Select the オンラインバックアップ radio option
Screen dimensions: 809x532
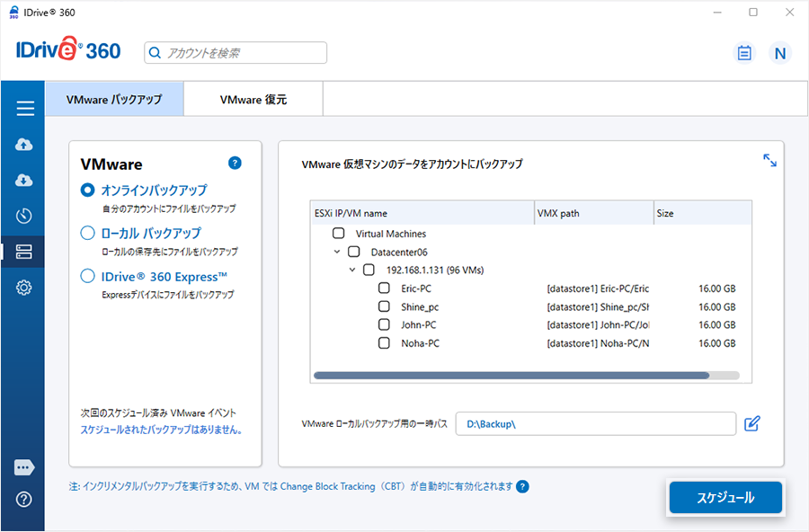tap(88, 191)
